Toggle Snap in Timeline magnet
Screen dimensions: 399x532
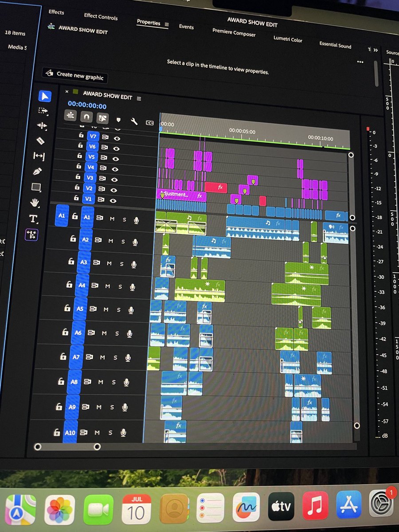pos(86,117)
